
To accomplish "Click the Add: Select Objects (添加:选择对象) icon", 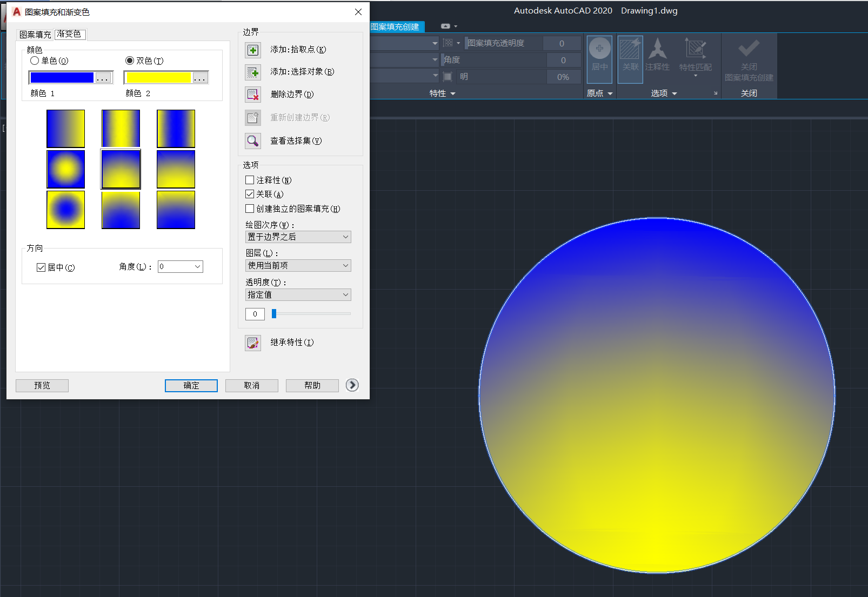I will (x=253, y=72).
